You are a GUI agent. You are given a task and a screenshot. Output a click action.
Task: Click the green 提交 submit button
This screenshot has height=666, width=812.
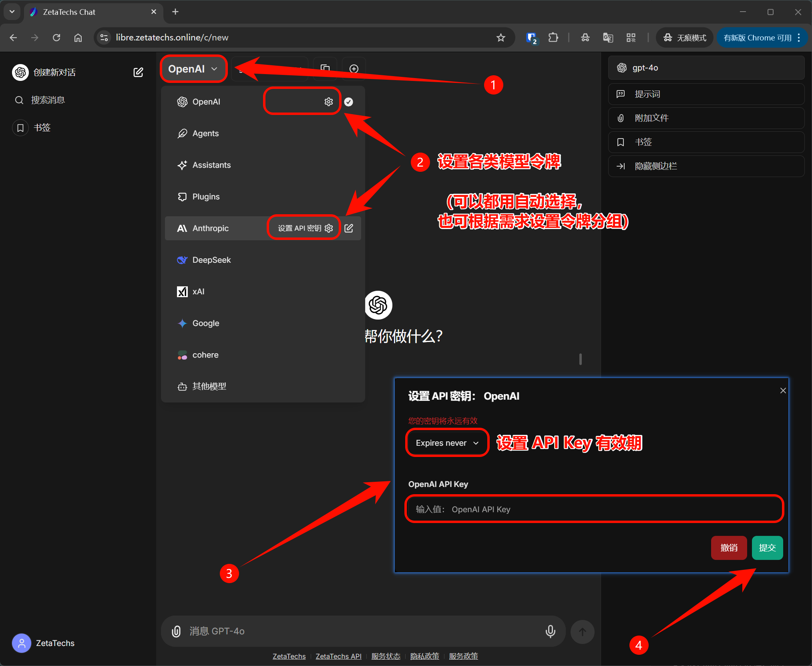tap(767, 548)
